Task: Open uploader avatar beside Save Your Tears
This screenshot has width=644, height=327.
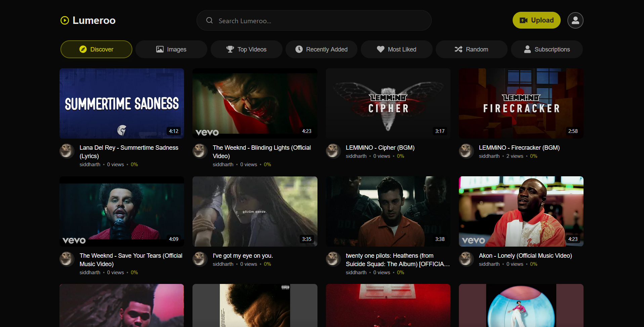Action: [x=67, y=259]
